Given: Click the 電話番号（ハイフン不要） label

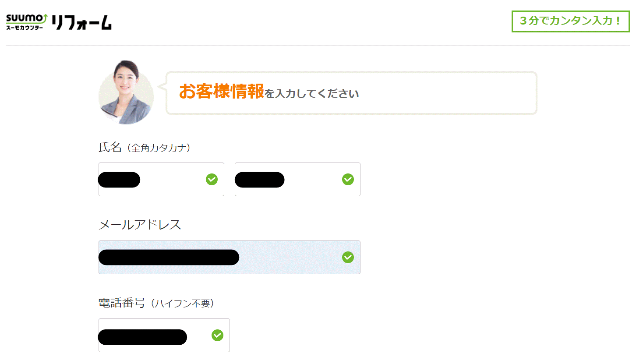Looking at the screenshot, I should [x=156, y=303].
